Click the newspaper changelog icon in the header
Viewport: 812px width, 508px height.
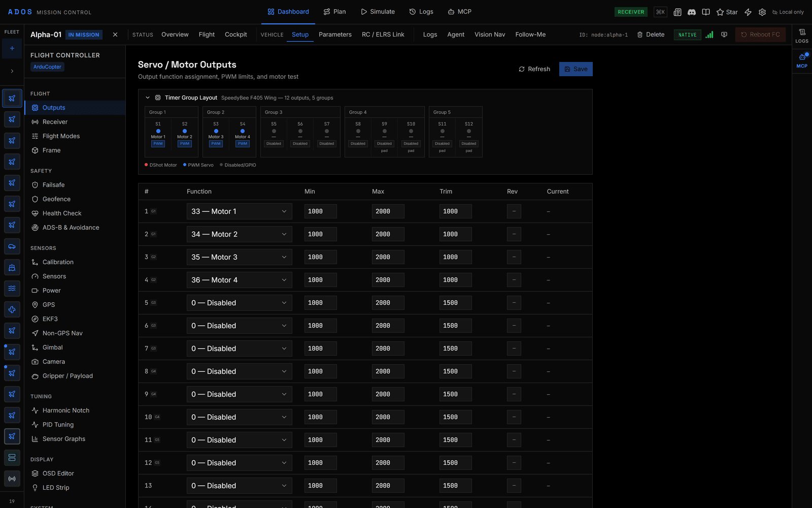click(677, 12)
